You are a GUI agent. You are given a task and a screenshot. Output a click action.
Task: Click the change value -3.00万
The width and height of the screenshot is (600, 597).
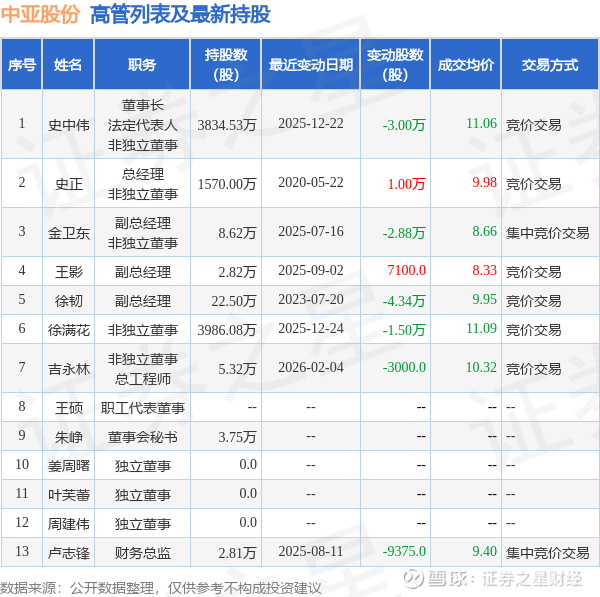click(x=404, y=125)
